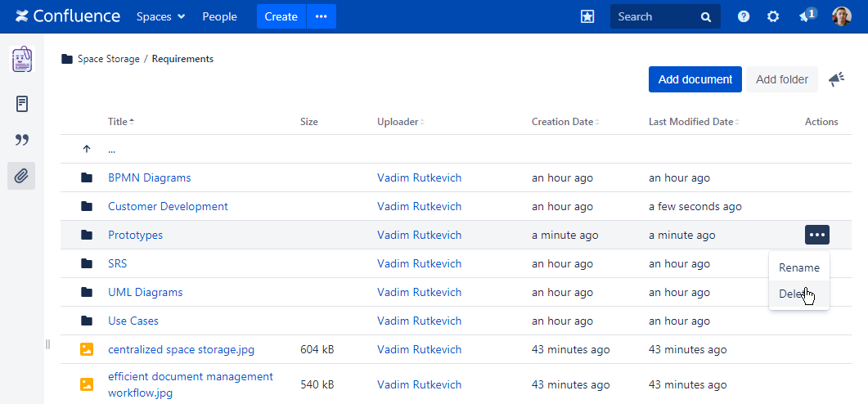This screenshot has width=868, height=404.
Task: Click the starred pages icon beside search
Action: 587,16
